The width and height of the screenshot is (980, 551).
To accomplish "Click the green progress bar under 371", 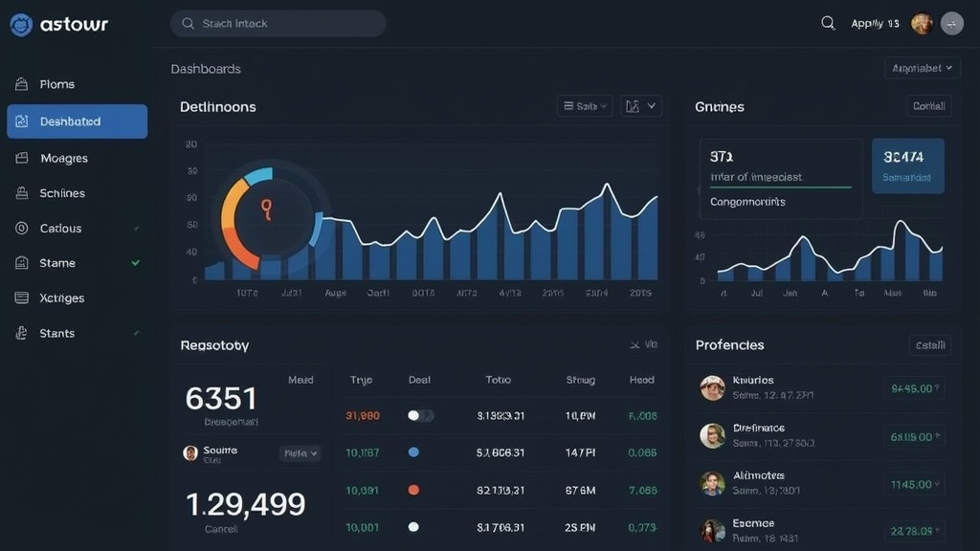I will pyautogui.click(x=781, y=187).
